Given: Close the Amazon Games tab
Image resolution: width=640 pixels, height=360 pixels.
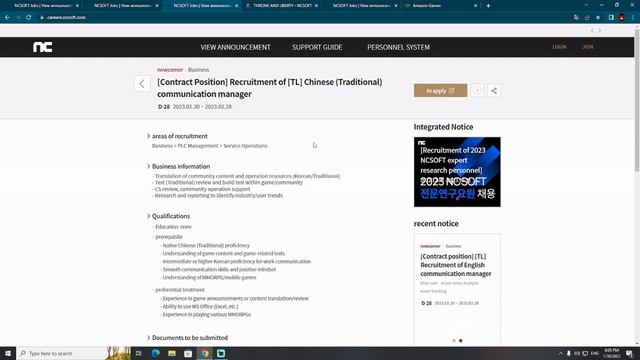Looking at the screenshot, I should pyautogui.click(x=475, y=6).
